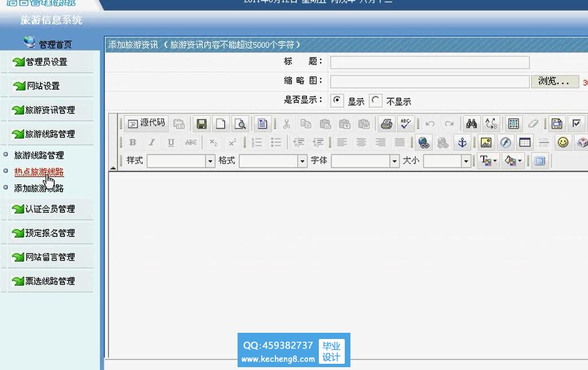
Task: Click 源代码 source code button
Action: (146, 124)
